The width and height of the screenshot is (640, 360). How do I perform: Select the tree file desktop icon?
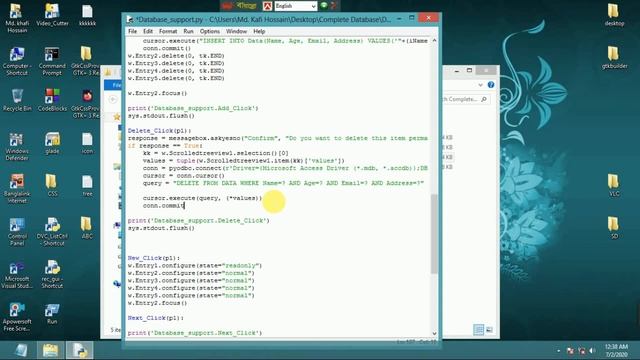(x=87, y=186)
